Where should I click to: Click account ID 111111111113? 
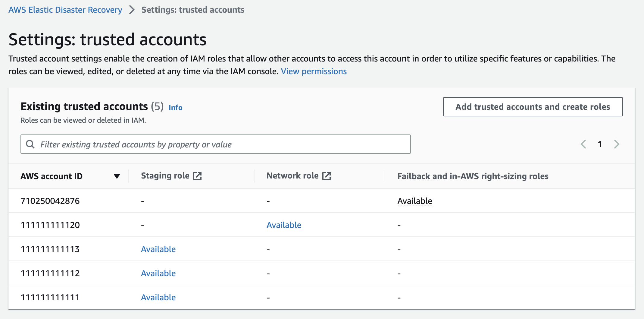pyautogui.click(x=50, y=249)
